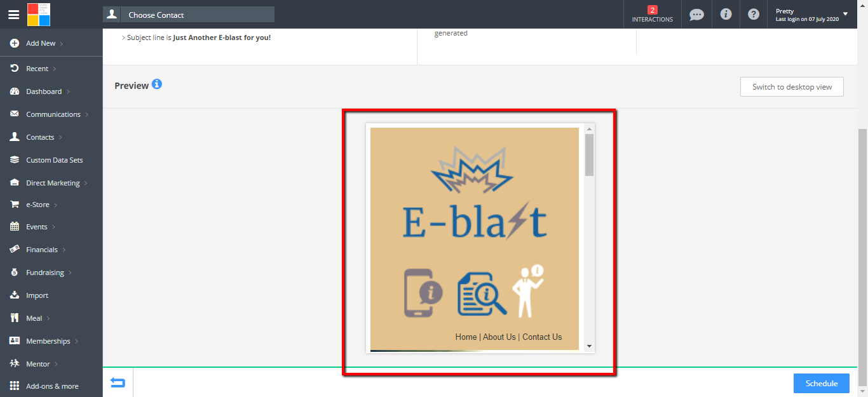
Task: Click the Pretty username text
Action: [785, 11]
